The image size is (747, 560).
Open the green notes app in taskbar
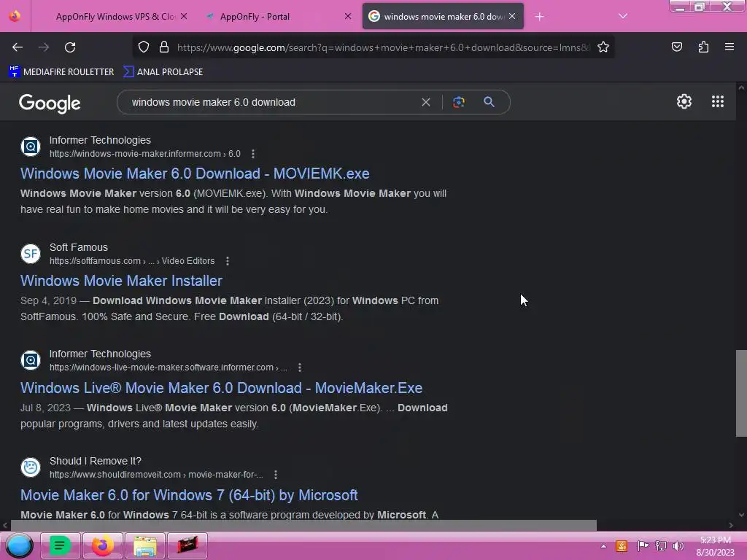tap(60, 545)
